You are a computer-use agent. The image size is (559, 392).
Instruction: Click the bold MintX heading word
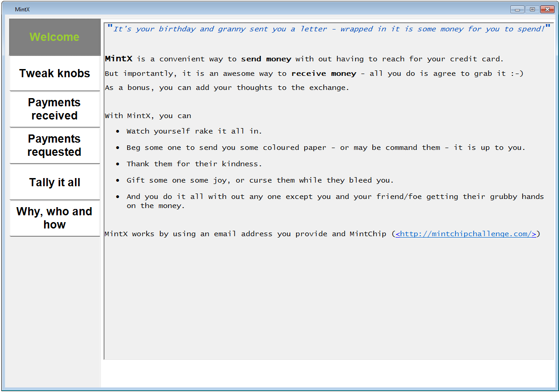[x=119, y=59]
